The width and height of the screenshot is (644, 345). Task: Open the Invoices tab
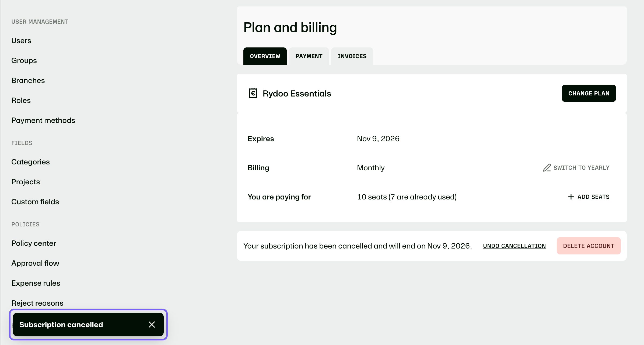tap(352, 56)
